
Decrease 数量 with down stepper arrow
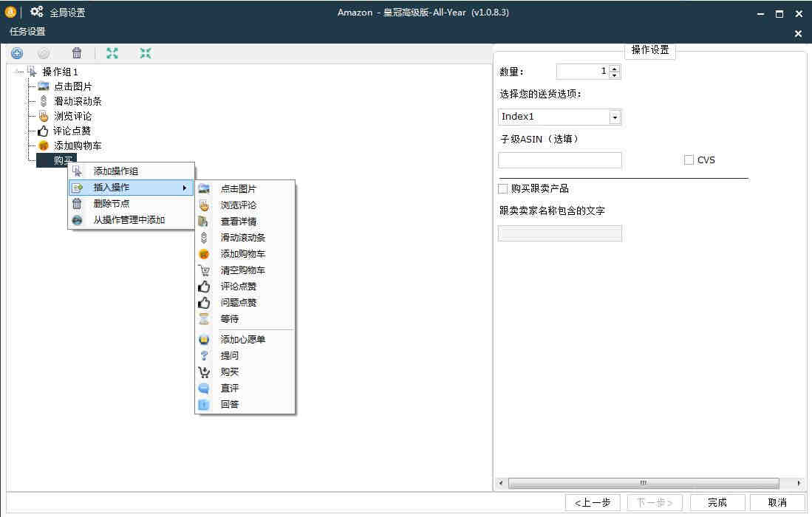(x=614, y=75)
